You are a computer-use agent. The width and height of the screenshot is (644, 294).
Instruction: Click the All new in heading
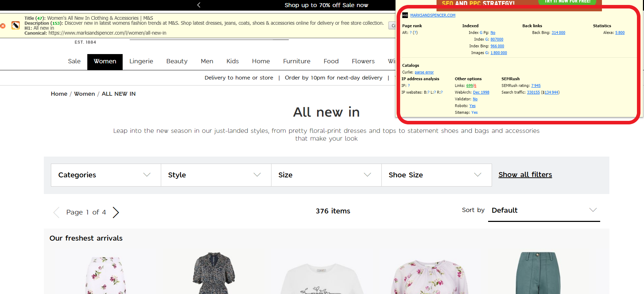tap(326, 112)
